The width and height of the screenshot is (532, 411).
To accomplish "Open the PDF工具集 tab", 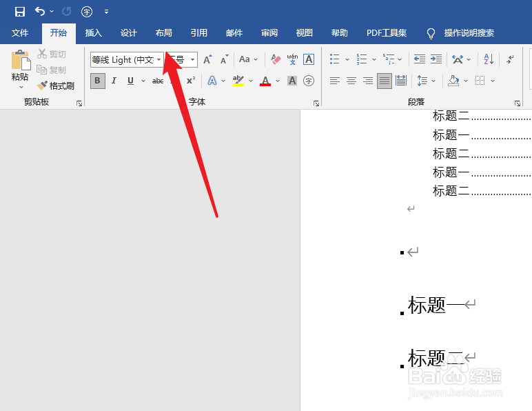I will click(387, 33).
